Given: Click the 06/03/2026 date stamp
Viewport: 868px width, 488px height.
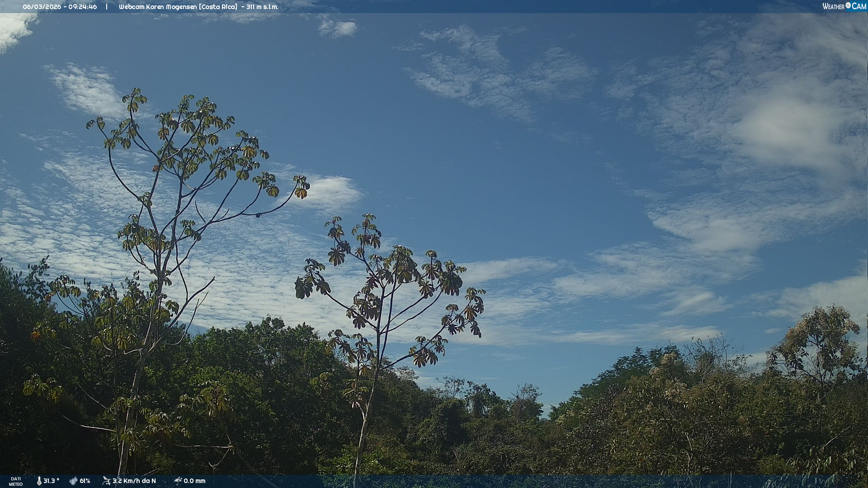Looking at the screenshot, I should (42, 7).
